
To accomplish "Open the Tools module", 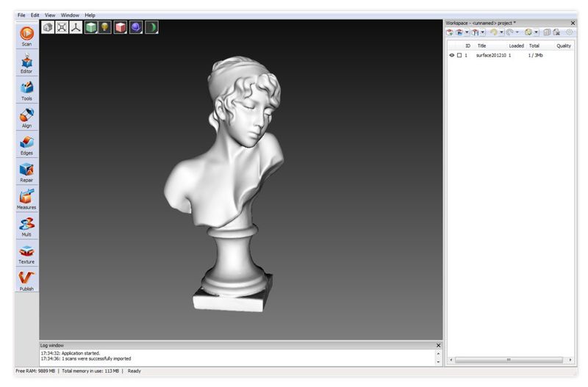I will point(26,90).
